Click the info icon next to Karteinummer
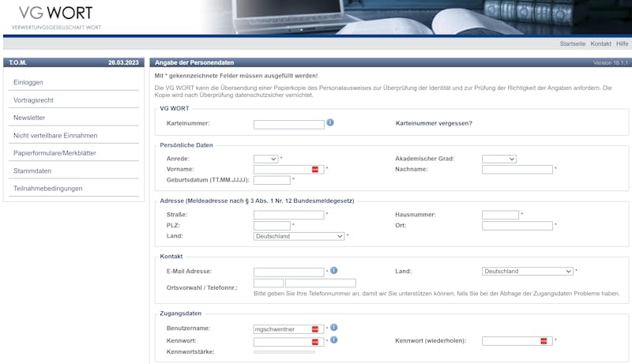Viewport: 632px width, 364px height. pos(330,122)
